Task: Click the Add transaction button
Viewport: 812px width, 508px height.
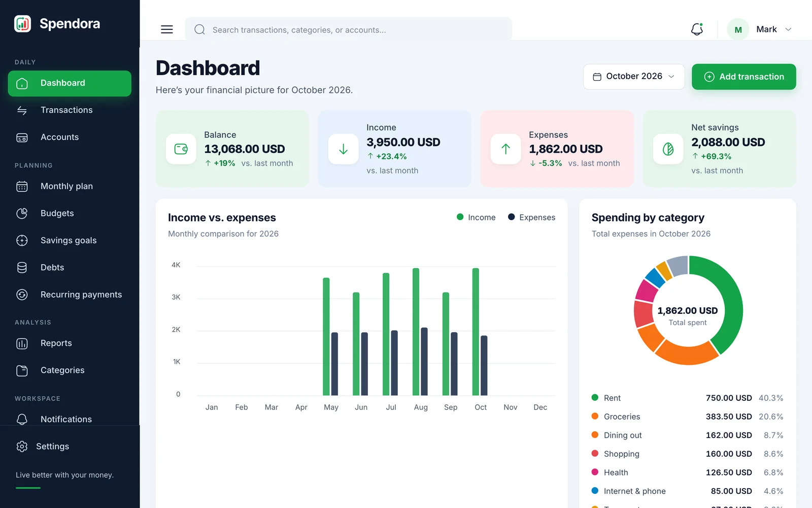Action: tap(743, 77)
